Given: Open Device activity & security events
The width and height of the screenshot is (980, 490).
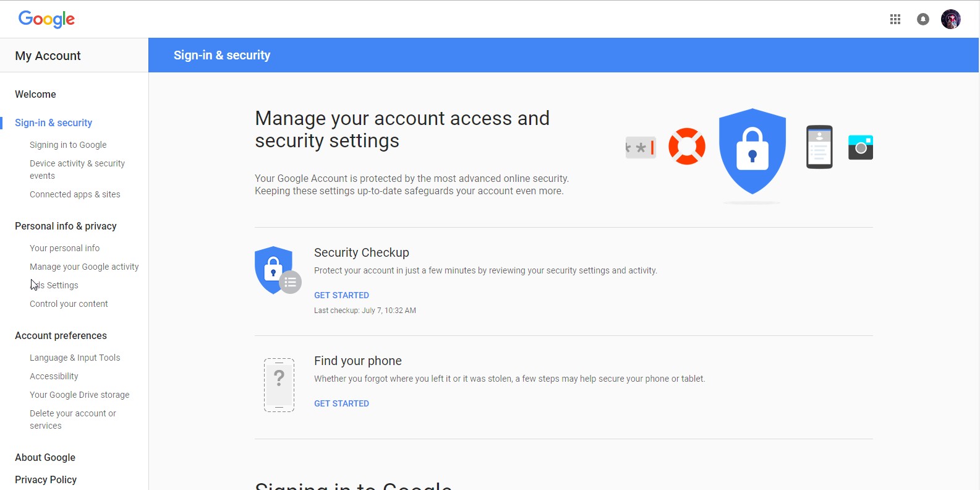Looking at the screenshot, I should 77,169.
